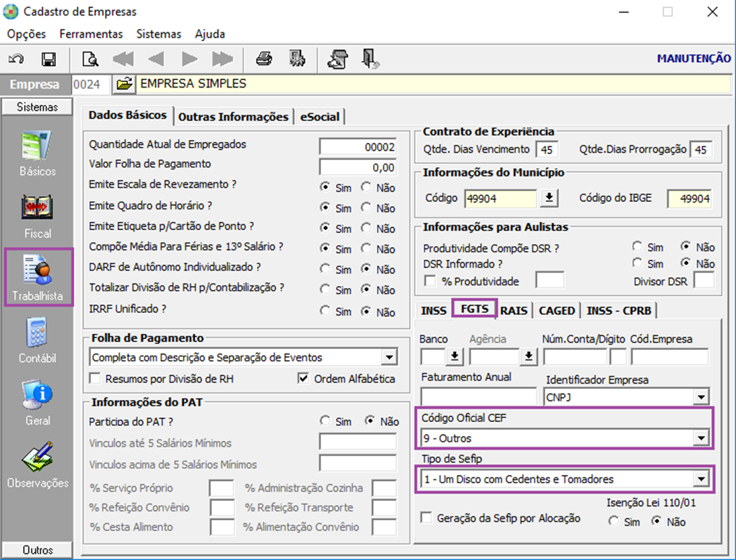Open the search document icon
This screenshot has height=560, width=736.
point(90,59)
